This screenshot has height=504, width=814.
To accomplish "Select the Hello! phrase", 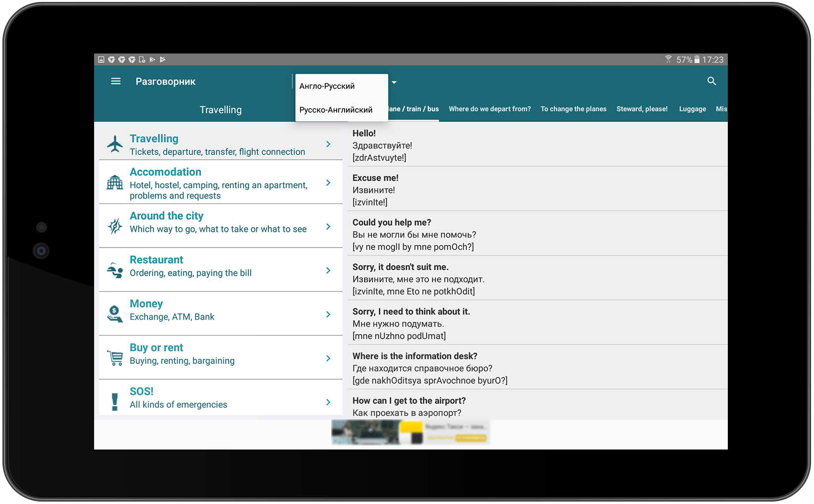I will click(x=538, y=145).
